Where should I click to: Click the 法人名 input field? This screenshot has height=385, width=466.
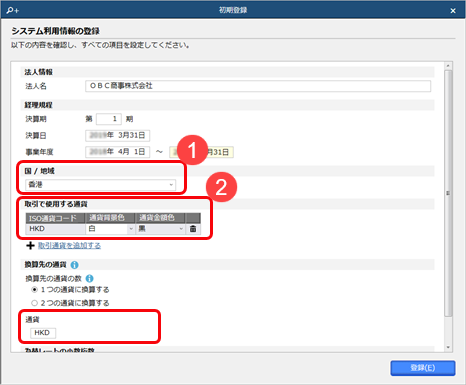[x=258, y=86]
